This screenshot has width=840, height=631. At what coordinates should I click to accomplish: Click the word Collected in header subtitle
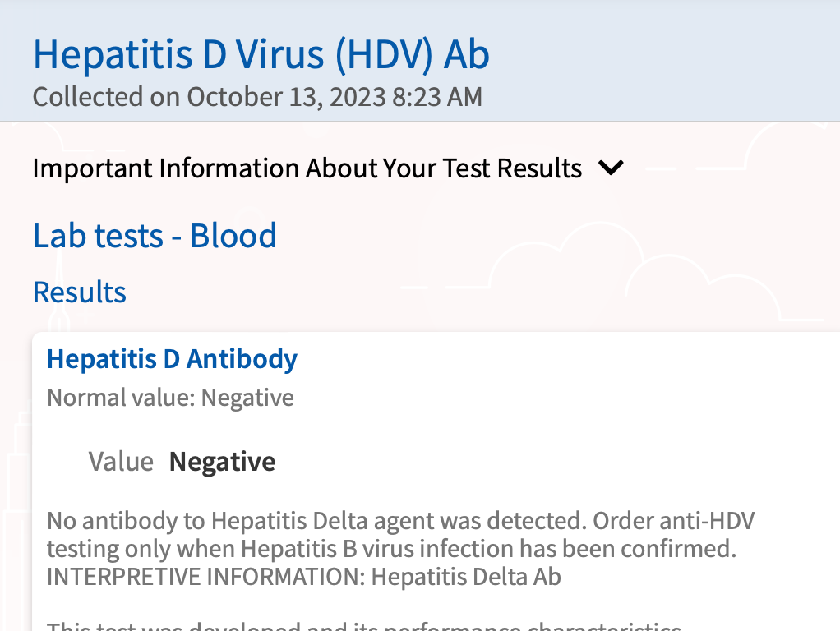coord(88,97)
